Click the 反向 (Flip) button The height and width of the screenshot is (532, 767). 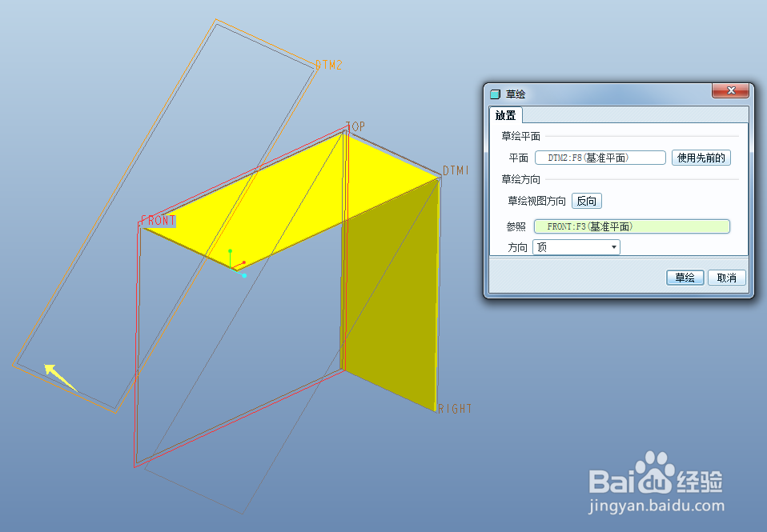coord(587,201)
